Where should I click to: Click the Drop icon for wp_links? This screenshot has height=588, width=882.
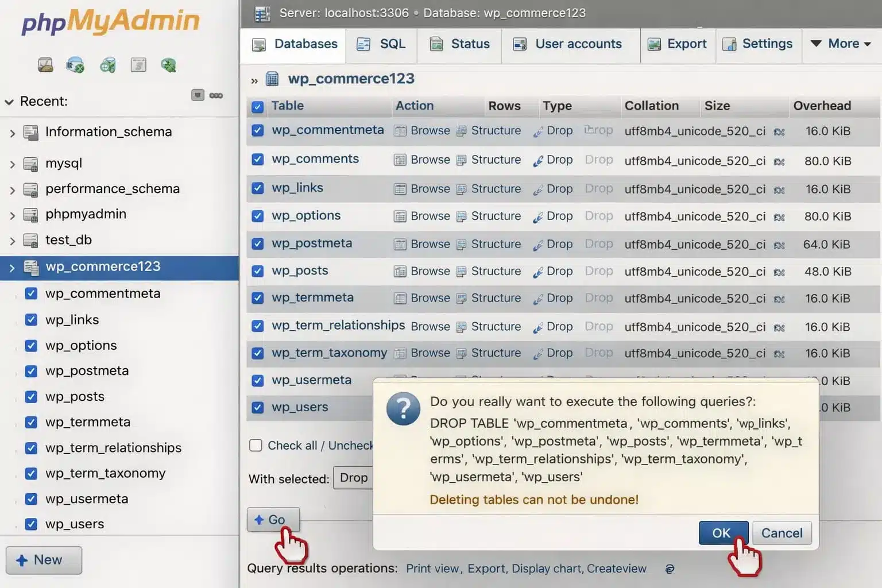537,189
